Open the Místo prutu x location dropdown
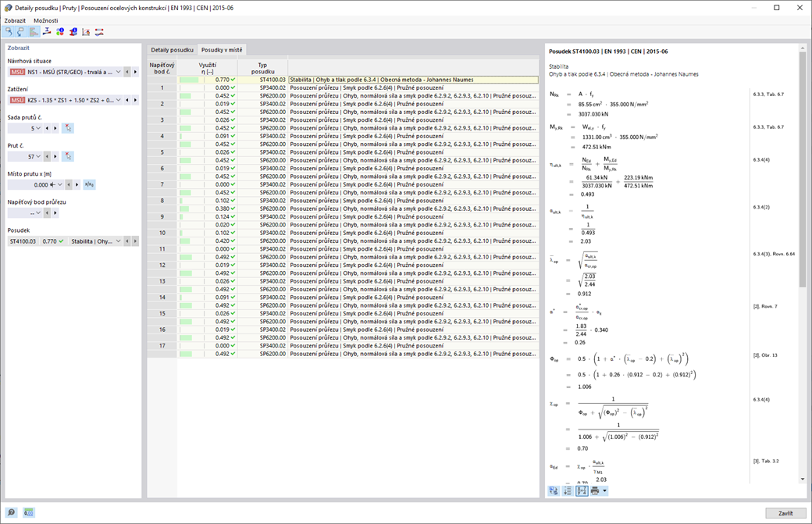 tap(60, 184)
